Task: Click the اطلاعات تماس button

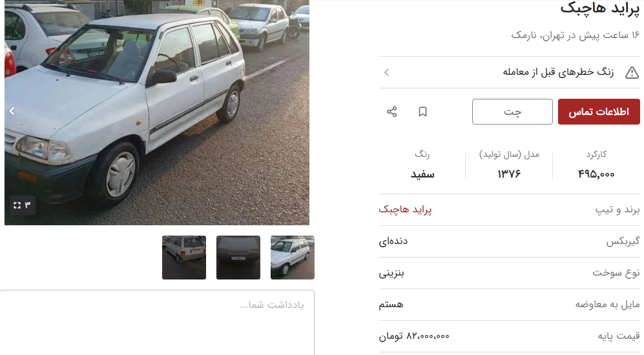Action: pyautogui.click(x=599, y=112)
